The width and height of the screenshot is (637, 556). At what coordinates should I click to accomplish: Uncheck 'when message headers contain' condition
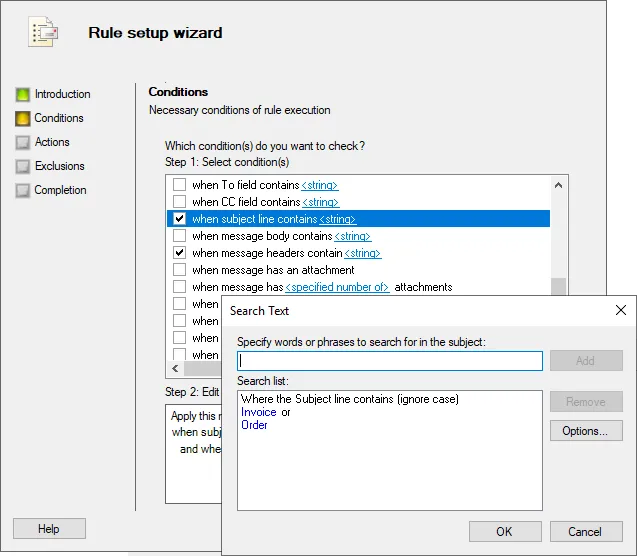point(180,253)
